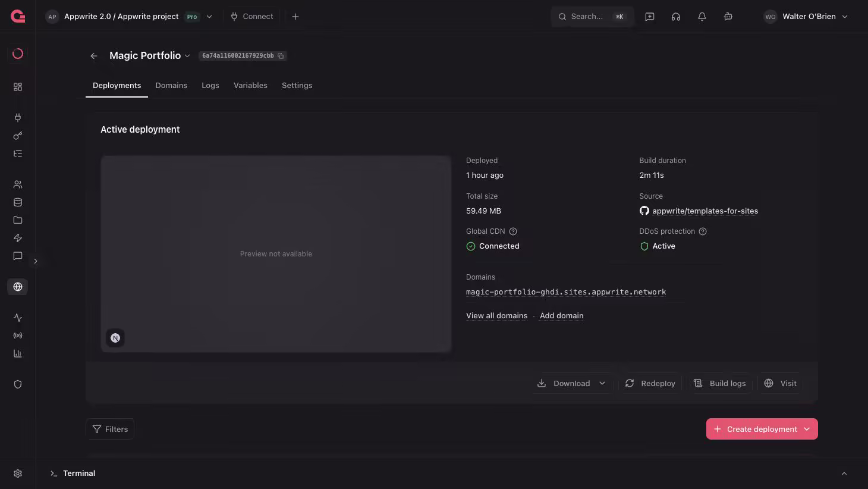Click the View all domains link
868x489 pixels.
496,316
